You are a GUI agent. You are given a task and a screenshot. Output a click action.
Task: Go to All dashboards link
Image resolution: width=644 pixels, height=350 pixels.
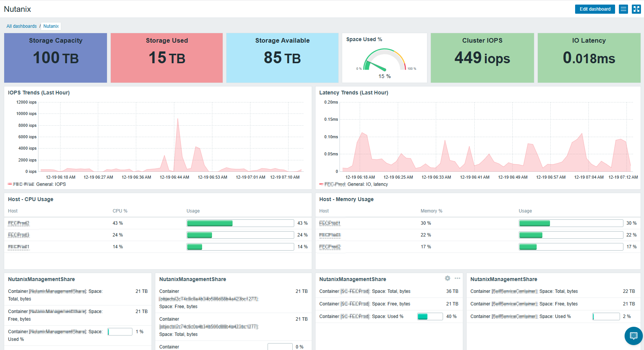click(22, 26)
